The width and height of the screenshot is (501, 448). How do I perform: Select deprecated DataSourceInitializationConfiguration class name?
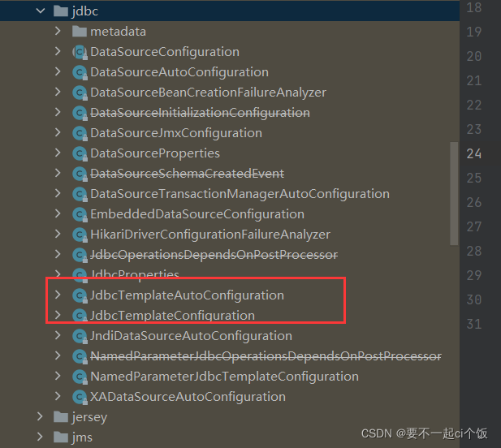coord(200,113)
